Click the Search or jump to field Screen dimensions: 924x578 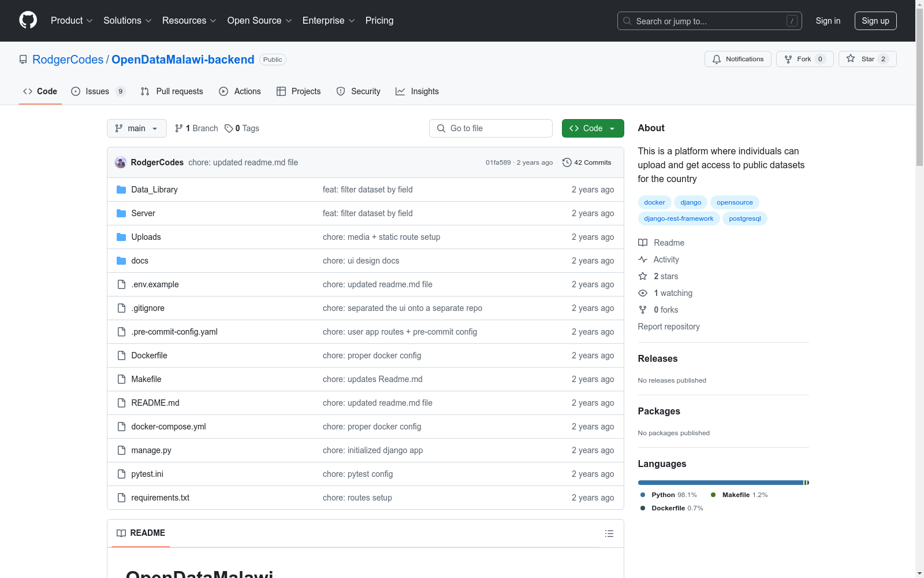point(710,21)
